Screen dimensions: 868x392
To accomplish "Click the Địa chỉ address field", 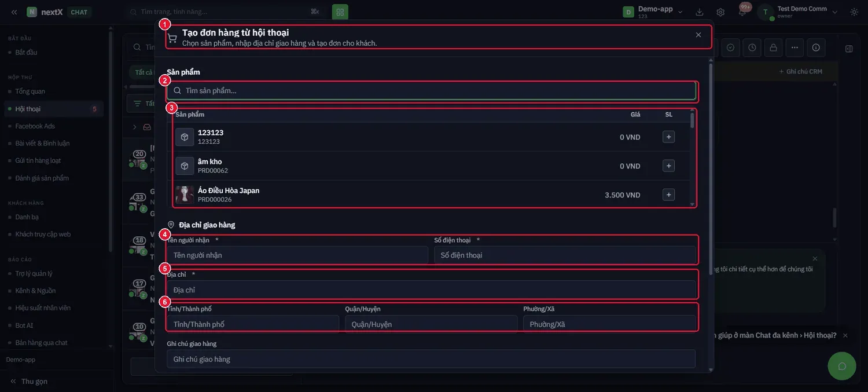I will click(431, 290).
